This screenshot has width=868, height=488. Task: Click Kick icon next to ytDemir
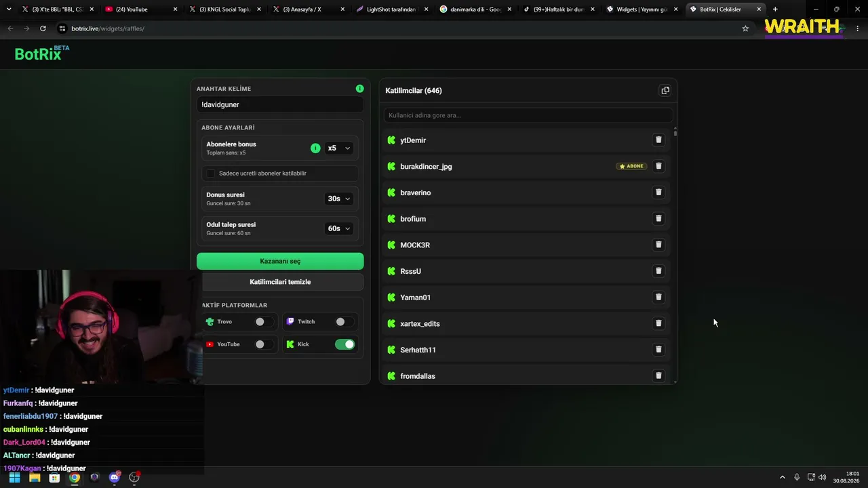click(x=391, y=140)
